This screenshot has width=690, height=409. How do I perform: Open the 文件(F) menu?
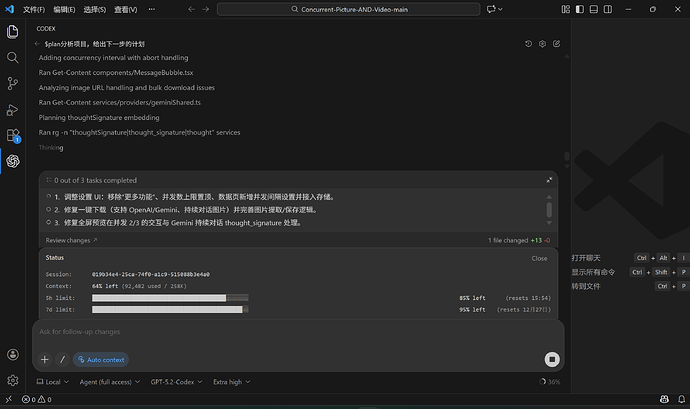click(x=34, y=9)
